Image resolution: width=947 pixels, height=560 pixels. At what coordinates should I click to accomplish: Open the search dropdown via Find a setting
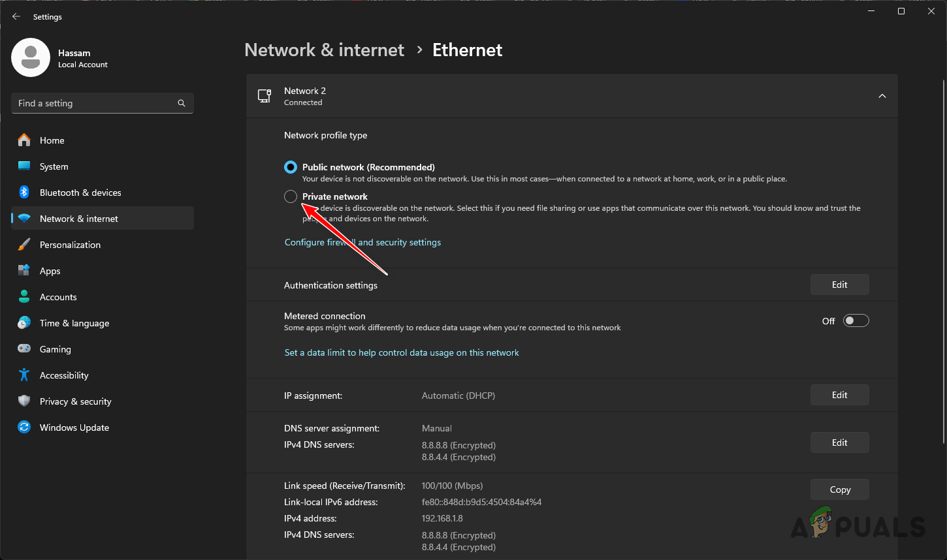102,102
